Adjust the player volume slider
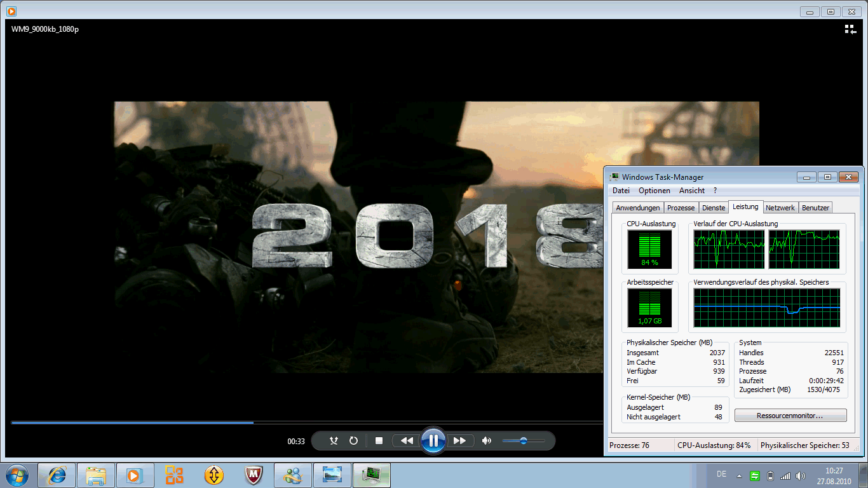This screenshot has height=488, width=868. pyautogui.click(x=524, y=440)
